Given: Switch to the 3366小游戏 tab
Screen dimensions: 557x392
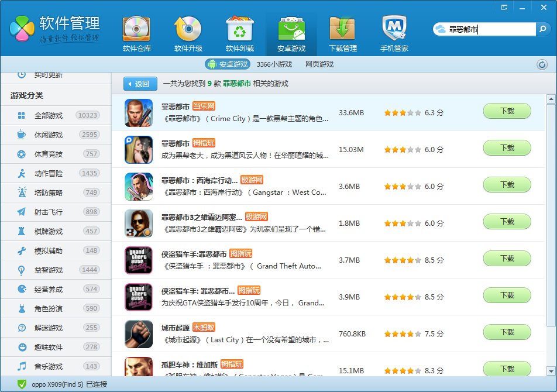Looking at the screenshot, I should pyautogui.click(x=274, y=64).
